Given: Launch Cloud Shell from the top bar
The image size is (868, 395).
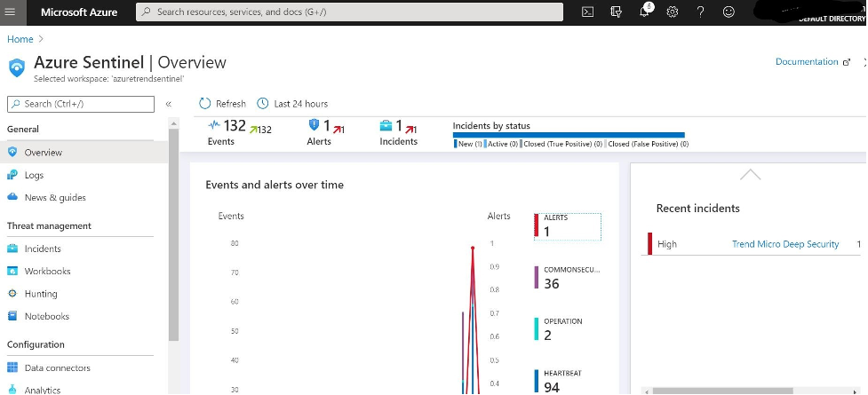Looking at the screenshot, I should coord(588,12).
